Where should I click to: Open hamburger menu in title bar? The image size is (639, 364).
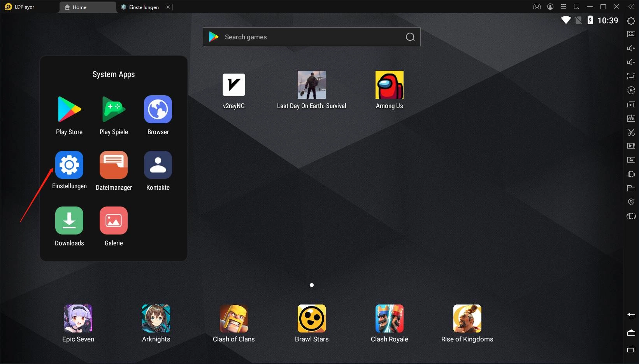tap(564, 7)
